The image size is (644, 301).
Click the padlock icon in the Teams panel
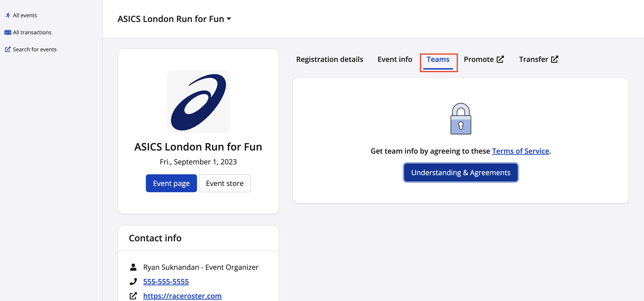pos(460,119)
